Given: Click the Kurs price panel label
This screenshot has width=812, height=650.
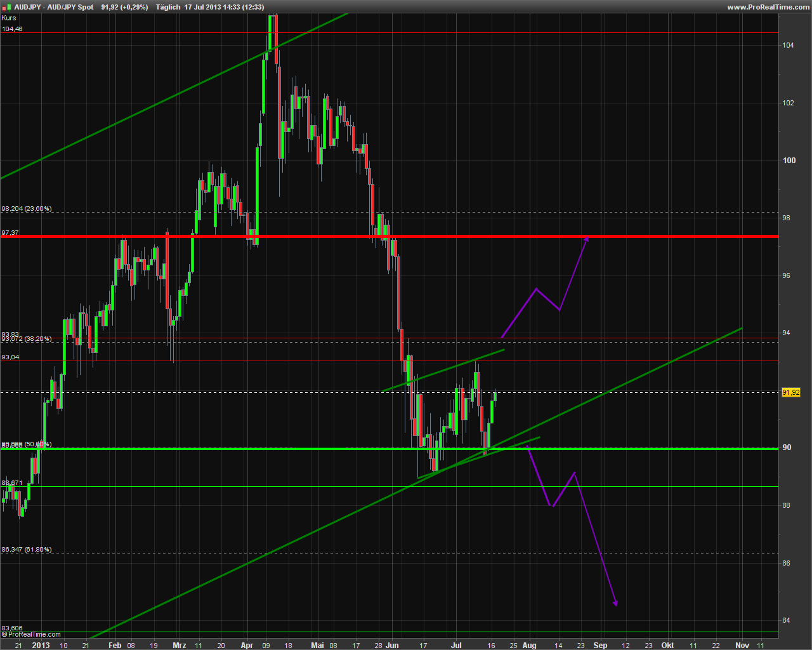Looking at the screenshot, I should tap(9, 18).
